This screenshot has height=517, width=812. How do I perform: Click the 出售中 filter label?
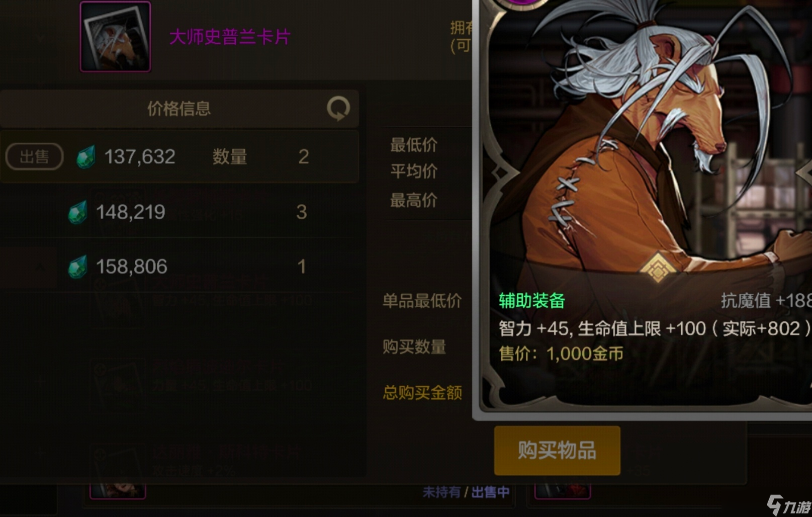[x=490, y=492]
